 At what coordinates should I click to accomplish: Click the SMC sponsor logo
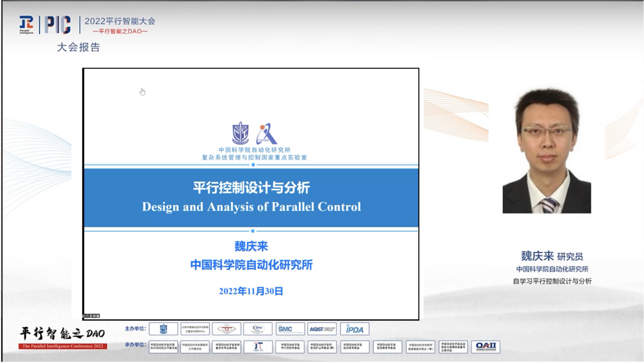[x=290, y=329]
